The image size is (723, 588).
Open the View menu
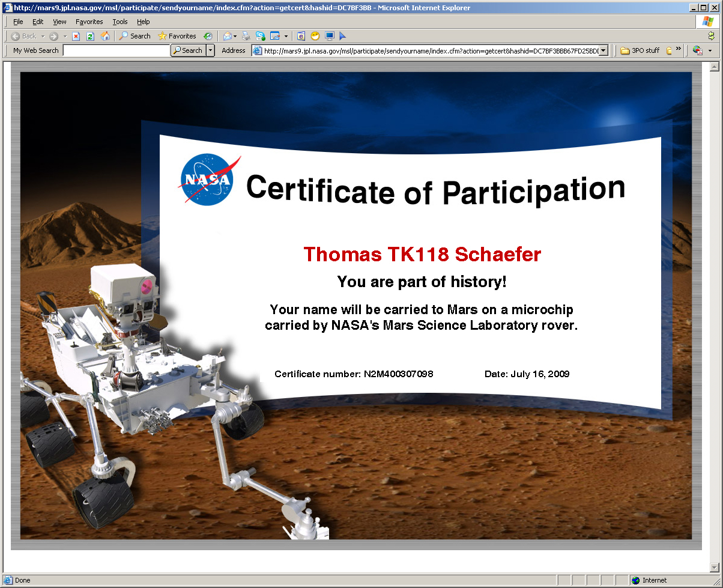59,22
